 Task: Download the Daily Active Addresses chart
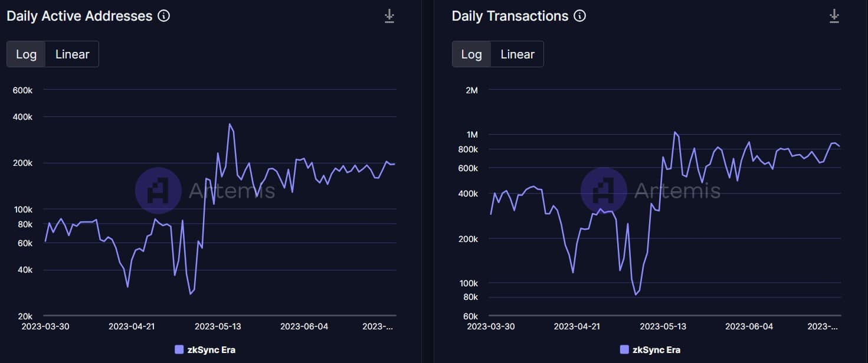click(389, 16)
